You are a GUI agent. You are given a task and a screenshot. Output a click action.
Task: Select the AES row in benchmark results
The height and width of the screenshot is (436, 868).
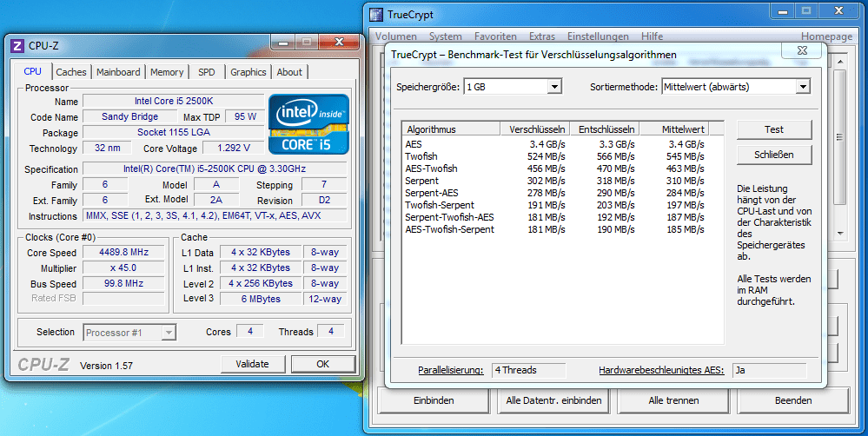[556, 144]
